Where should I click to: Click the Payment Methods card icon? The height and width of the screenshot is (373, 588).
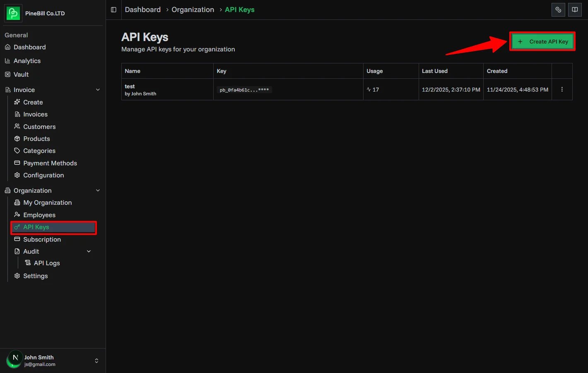click(x=17, y=163)
